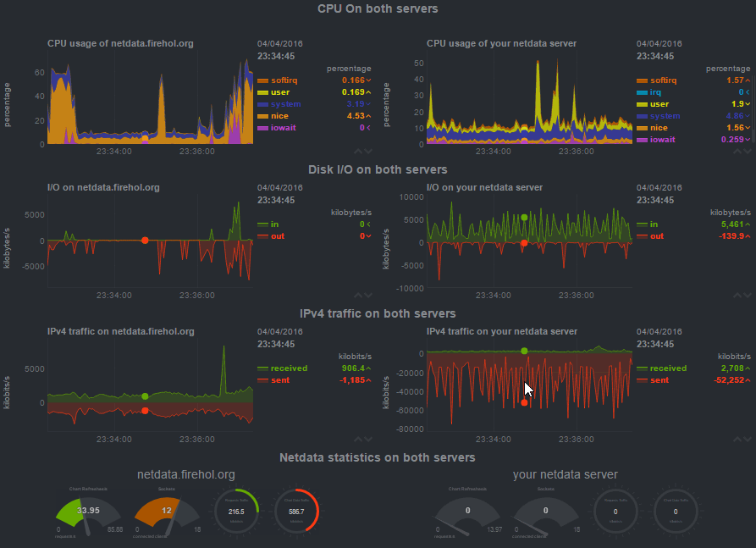The image size is (756, 548).
Task: Click the blue irq swatch in your server legend
Action: point(642,92)
